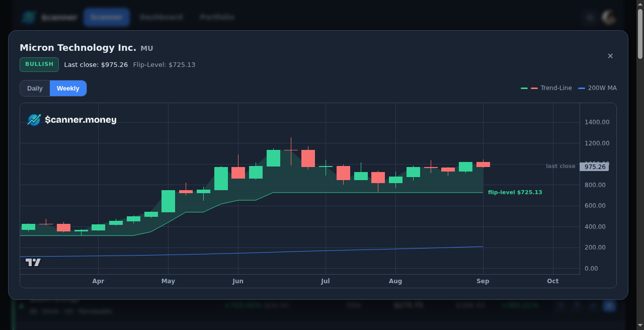
Task: Click the Jul label on time axis
Action: (326, 281)
